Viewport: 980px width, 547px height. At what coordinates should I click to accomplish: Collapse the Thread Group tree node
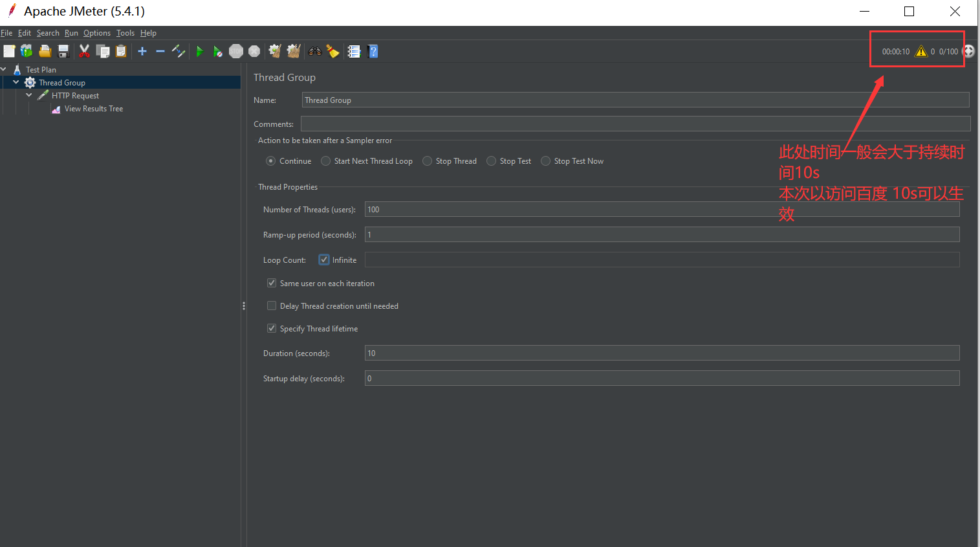16,82
